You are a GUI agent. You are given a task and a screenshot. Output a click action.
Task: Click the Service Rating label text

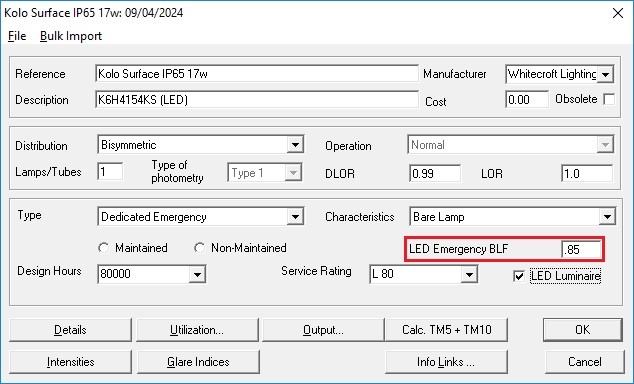pos(316,271)
